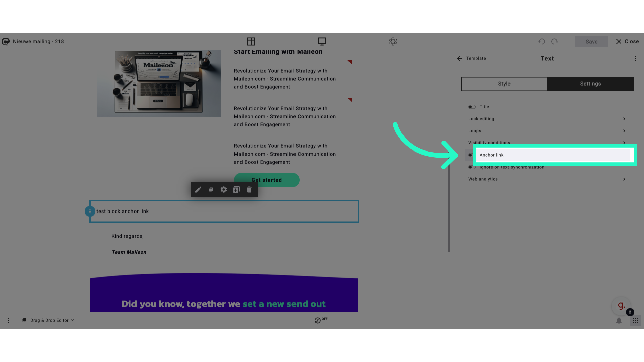This screenshot has height=362, width=644.
Task: Click the red g. badge icon
Action: click(x=621, y=306)
